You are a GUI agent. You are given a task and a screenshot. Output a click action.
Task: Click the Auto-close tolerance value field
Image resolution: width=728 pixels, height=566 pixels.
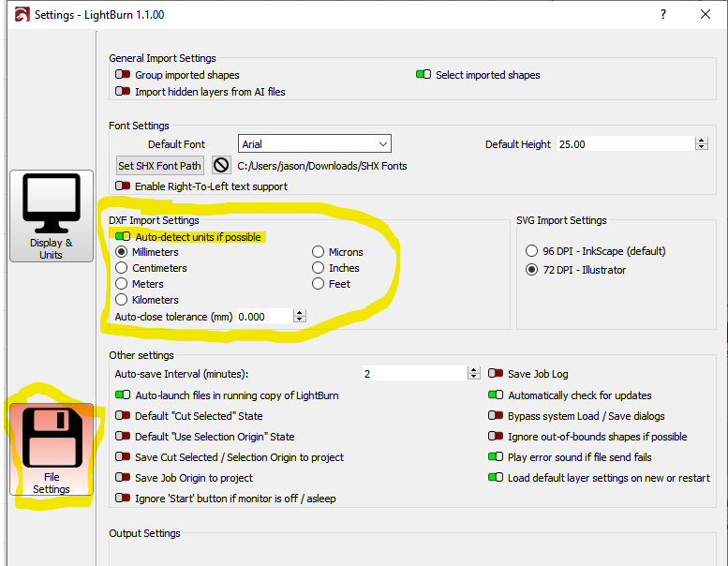coord(264,317)
